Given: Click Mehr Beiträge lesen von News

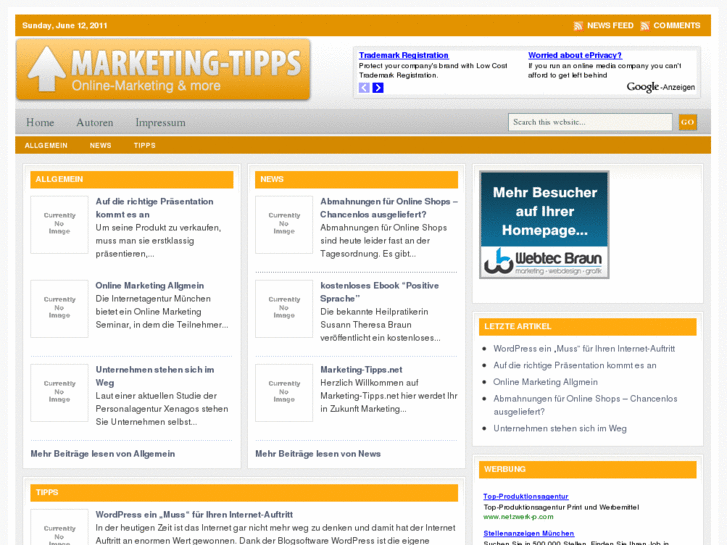Looking at the screenshot, I should (318, 454).
